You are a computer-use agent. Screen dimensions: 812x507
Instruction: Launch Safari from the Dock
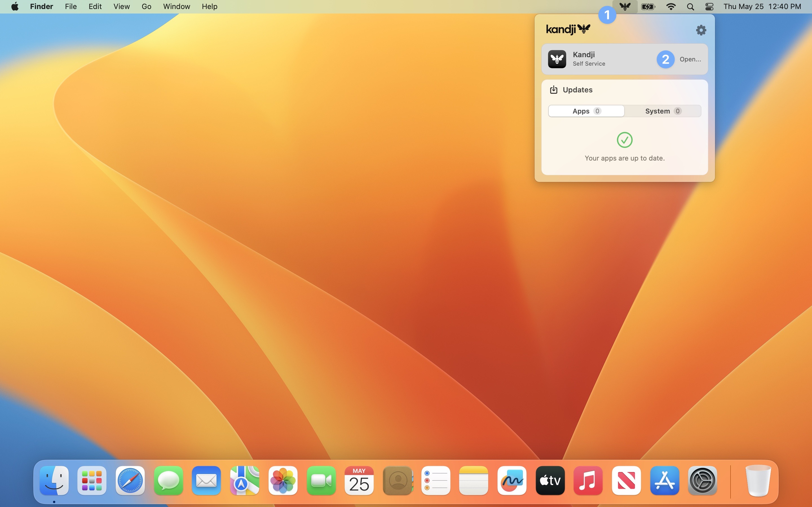(130, 480)
